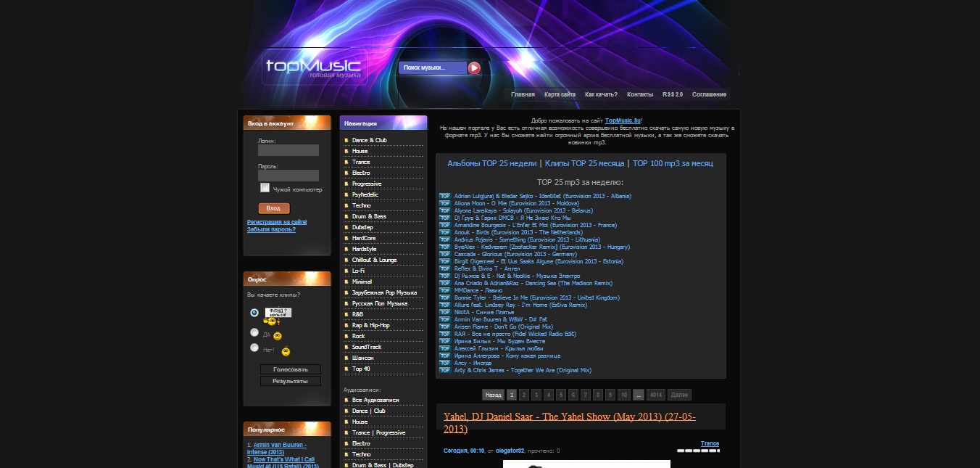View poll results with Результаты button

(x=290, y=381)
